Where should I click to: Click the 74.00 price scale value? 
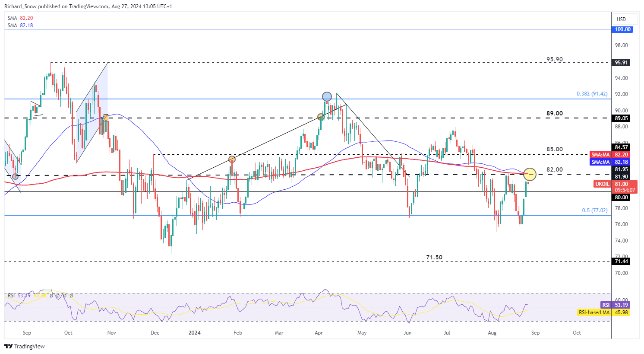coord(621,241)
